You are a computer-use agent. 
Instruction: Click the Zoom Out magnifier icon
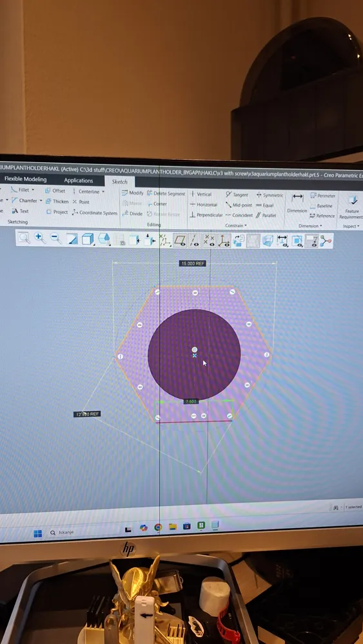click(x=55, y=238)
